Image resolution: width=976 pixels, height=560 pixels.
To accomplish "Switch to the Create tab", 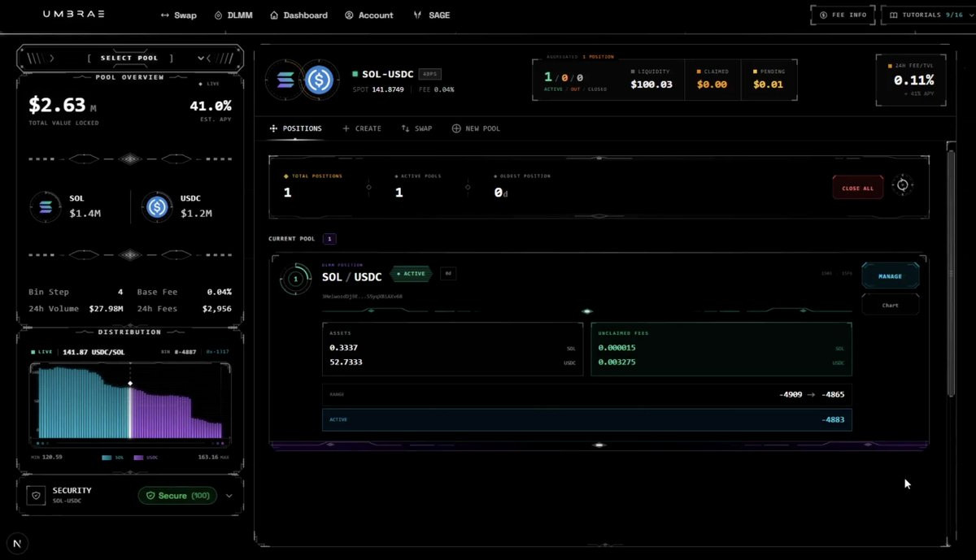I will click(x=362, y=128).
